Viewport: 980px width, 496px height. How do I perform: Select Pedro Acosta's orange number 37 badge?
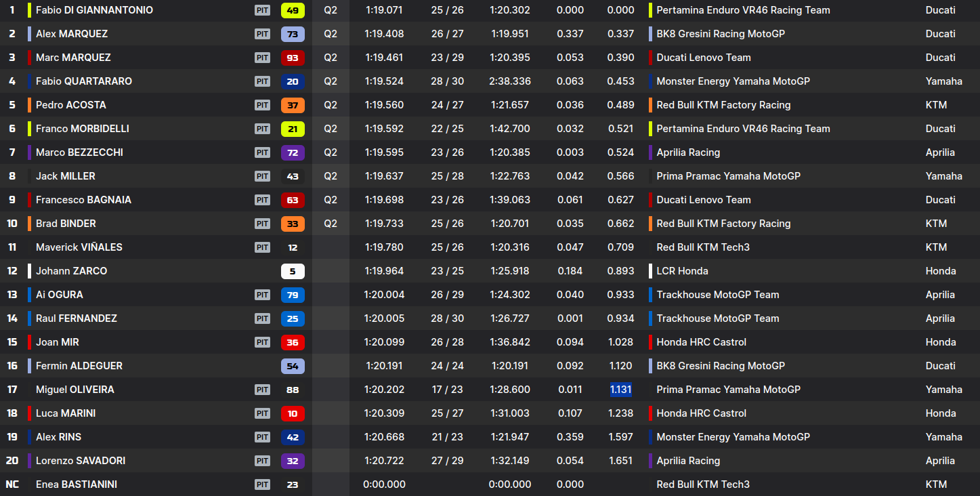point(293,105)
